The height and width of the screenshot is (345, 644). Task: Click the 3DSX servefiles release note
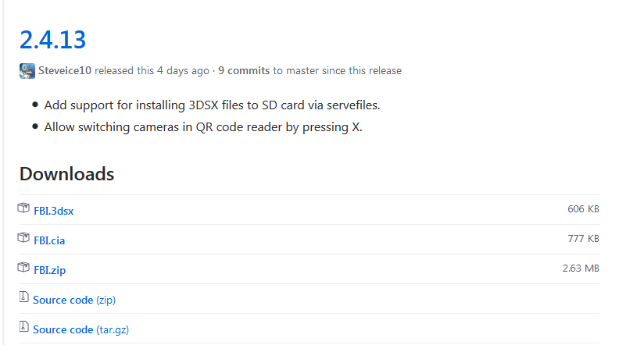coord(212,105)
